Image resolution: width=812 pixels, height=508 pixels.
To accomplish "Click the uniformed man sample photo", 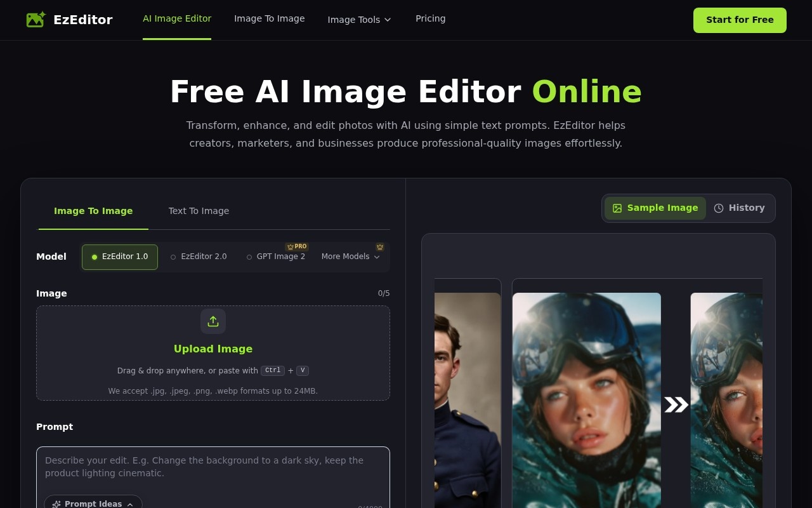I will point(468,400).
